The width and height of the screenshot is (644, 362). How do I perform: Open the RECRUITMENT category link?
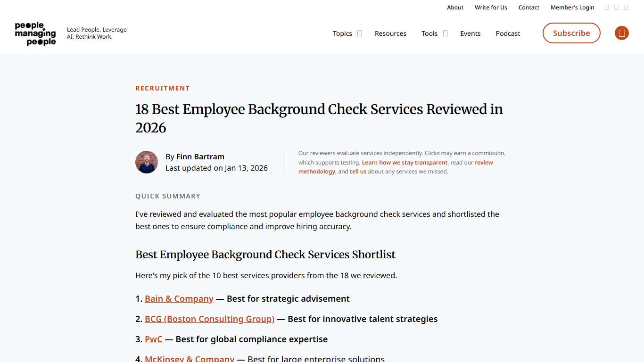coord(163,88)
